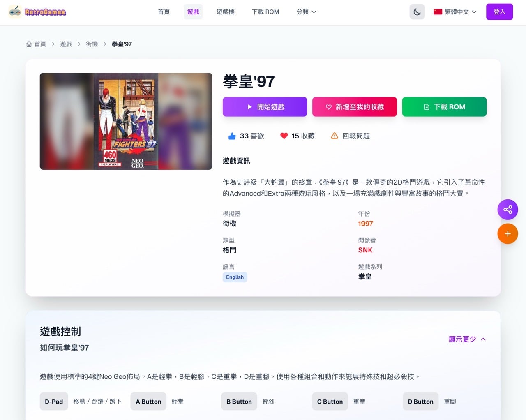The width and height of the screenshot is (526, 420).
Task: Click the green 下載 ROM button
Action: (444, 107)
